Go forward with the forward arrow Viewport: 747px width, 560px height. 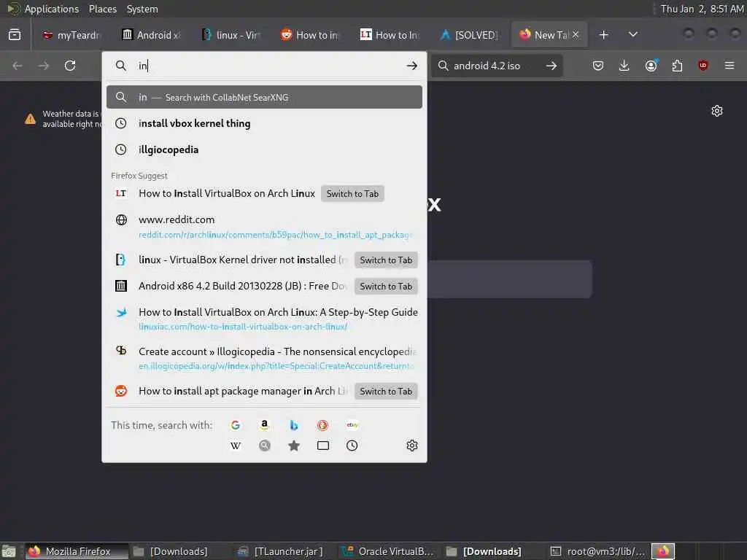pyautogui.click(x=43, y=66)
